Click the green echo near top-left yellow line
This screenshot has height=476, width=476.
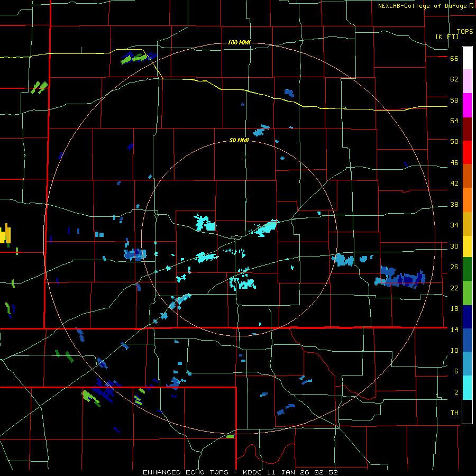coord(134,58)
